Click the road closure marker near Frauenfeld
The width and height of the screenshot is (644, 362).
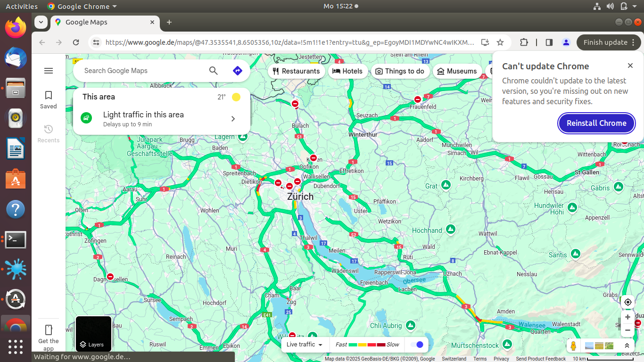tap(418, 99)
